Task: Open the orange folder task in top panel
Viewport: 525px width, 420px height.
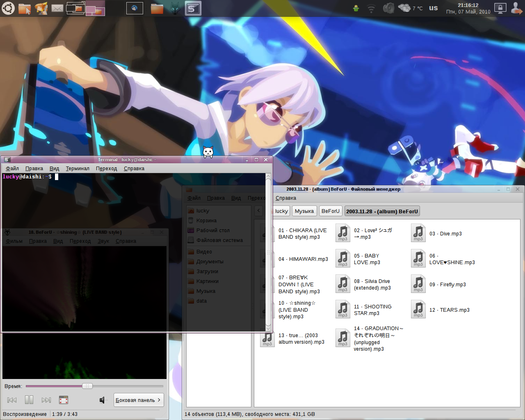Action: pos(157,8)
